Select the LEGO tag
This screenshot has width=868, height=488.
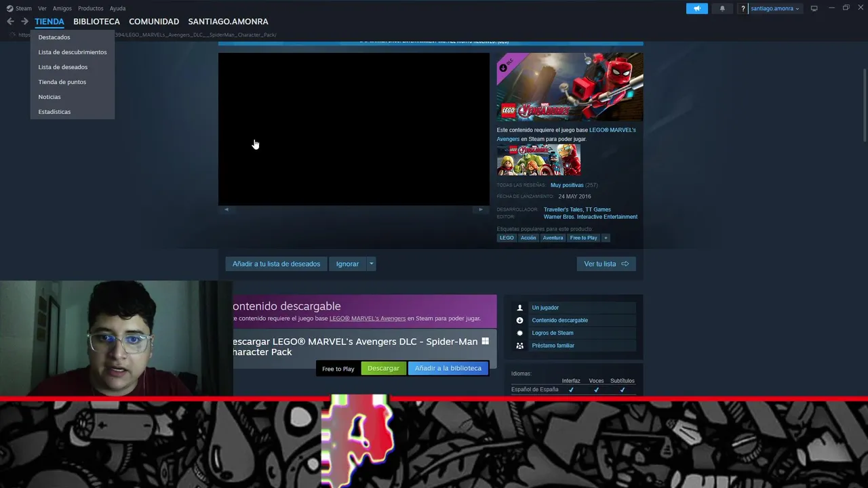[x=507, y=238]
